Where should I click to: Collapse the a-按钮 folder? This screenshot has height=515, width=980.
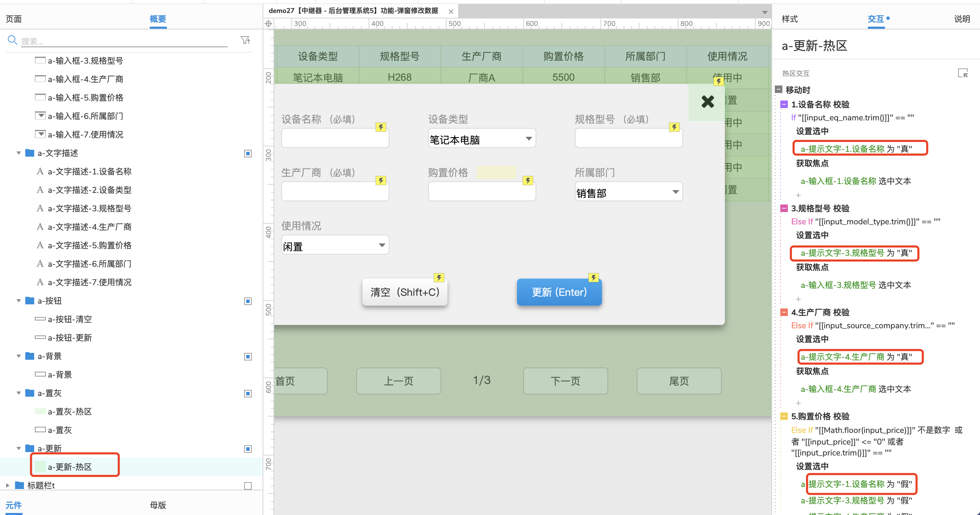pyautogui.click(x=19, y=301)
